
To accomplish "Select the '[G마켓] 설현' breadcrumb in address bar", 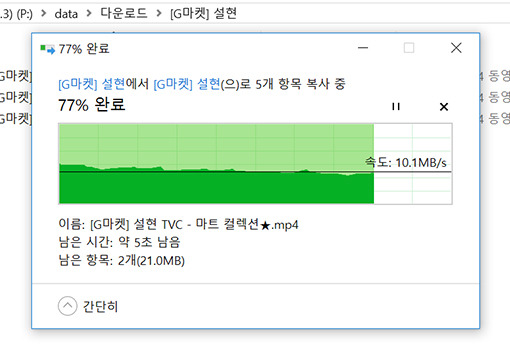I will pos(203,14).
